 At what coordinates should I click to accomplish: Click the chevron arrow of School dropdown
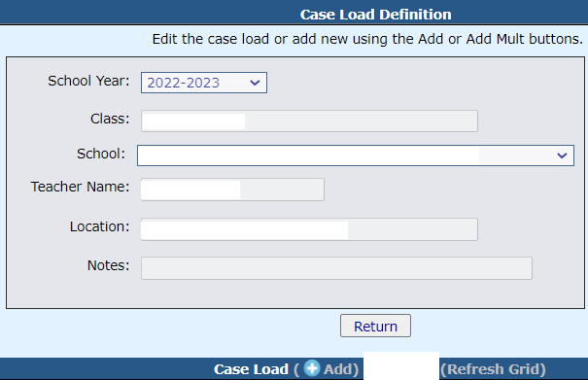(562, 155)
